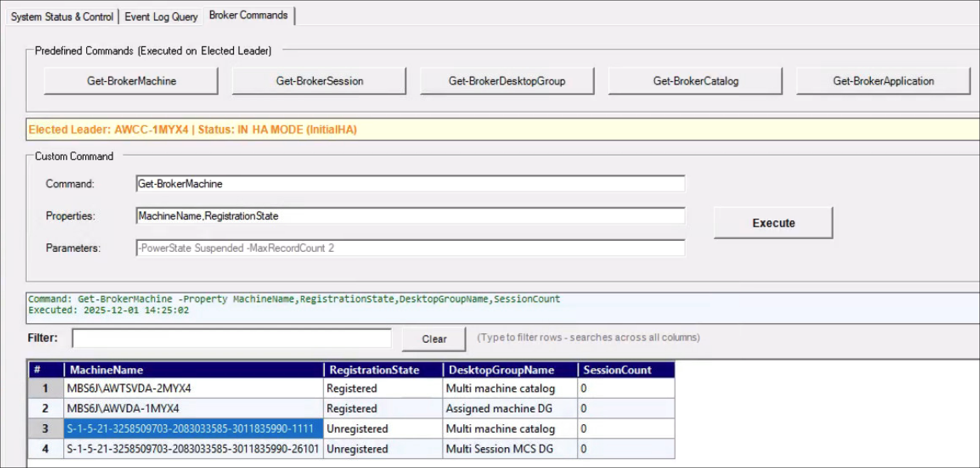Screen dimensions: 980x468
Task: Click Registered cell for AWVDA-1MYX4 row
Action: (383, 408)
